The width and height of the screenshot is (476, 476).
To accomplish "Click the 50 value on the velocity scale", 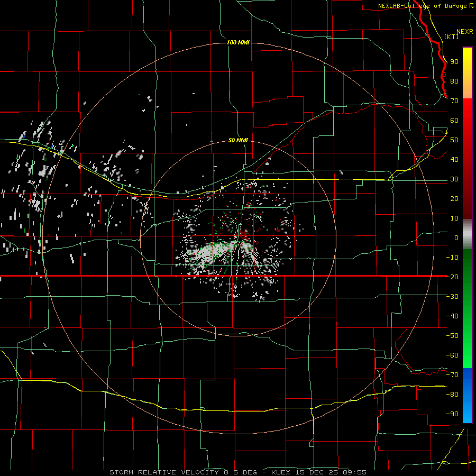I will [454, 140].
